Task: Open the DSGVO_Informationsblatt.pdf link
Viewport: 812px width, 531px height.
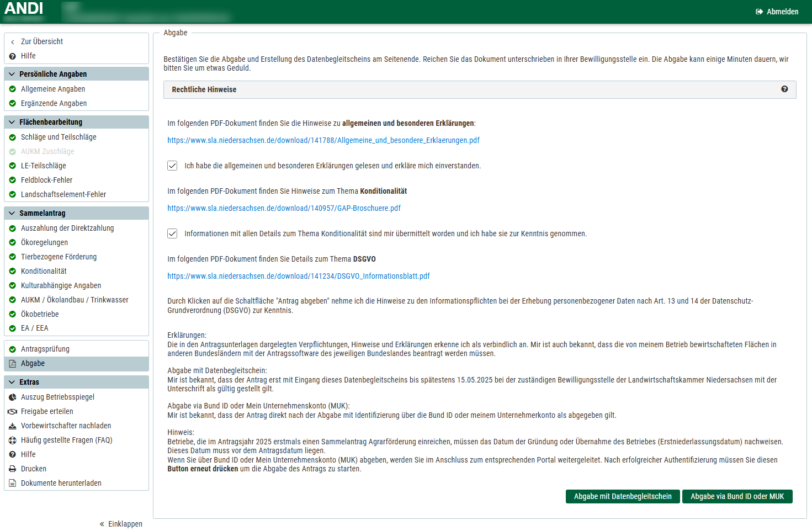Action: click(298, 276)
